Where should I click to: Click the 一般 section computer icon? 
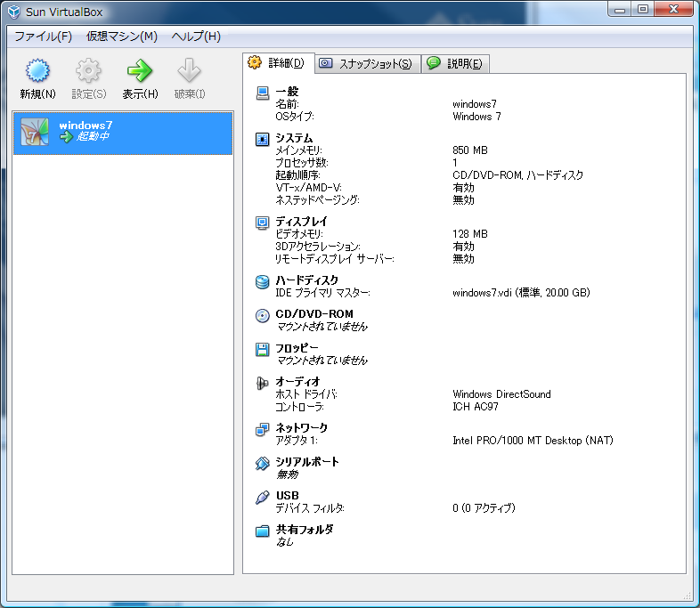click(x=263, y=93)
